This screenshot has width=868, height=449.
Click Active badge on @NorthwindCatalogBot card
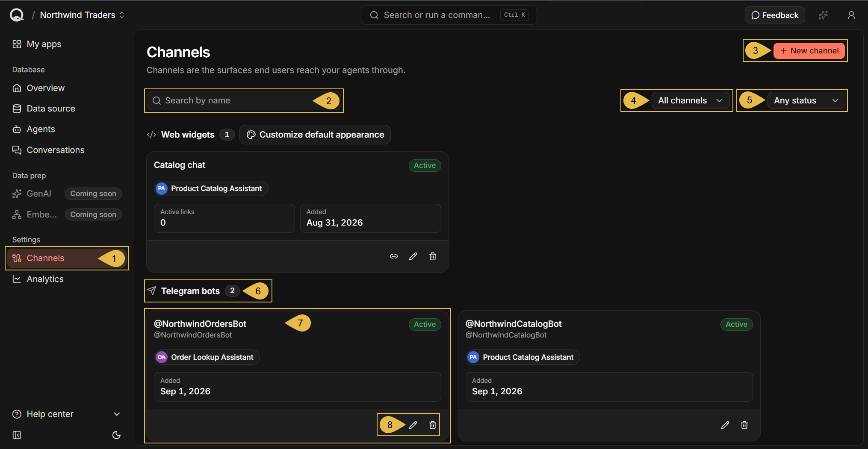click(x=736, y=324)
